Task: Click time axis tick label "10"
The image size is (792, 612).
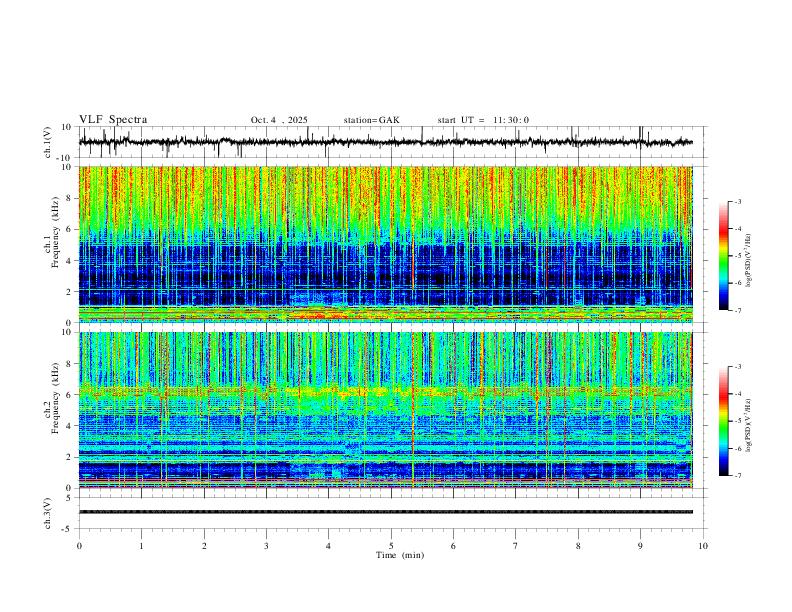Action: click(x=703, y=546)
